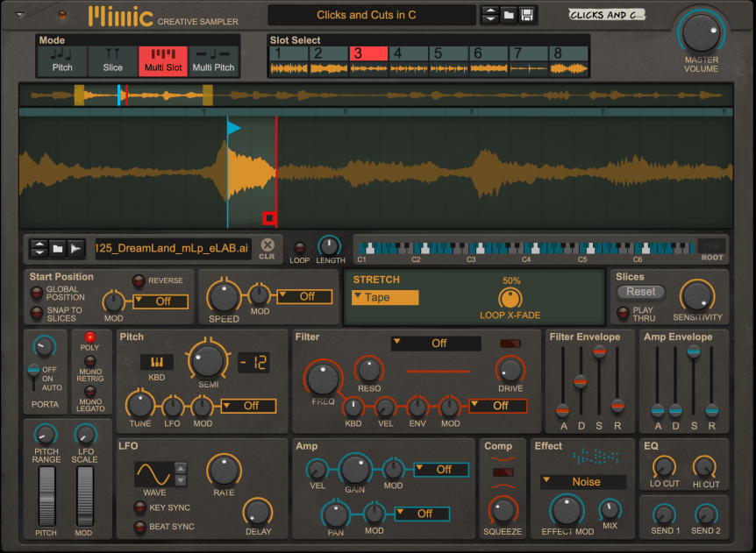Enable LFO Key Sync
Viewport: 756px width, 553px height.
pos(139,507)
